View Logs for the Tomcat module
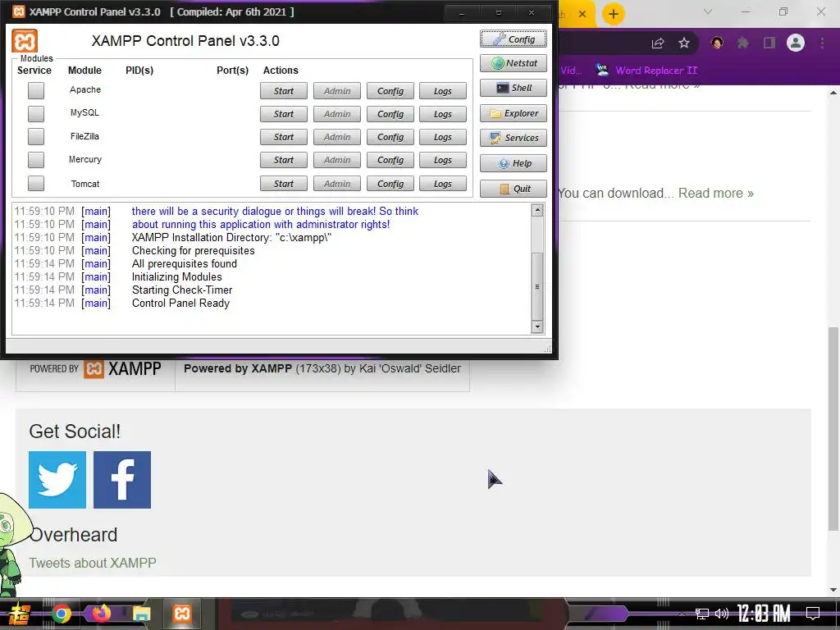Image resolution: width=840 pixels, height=630 pixels. (x=442, y=184)
